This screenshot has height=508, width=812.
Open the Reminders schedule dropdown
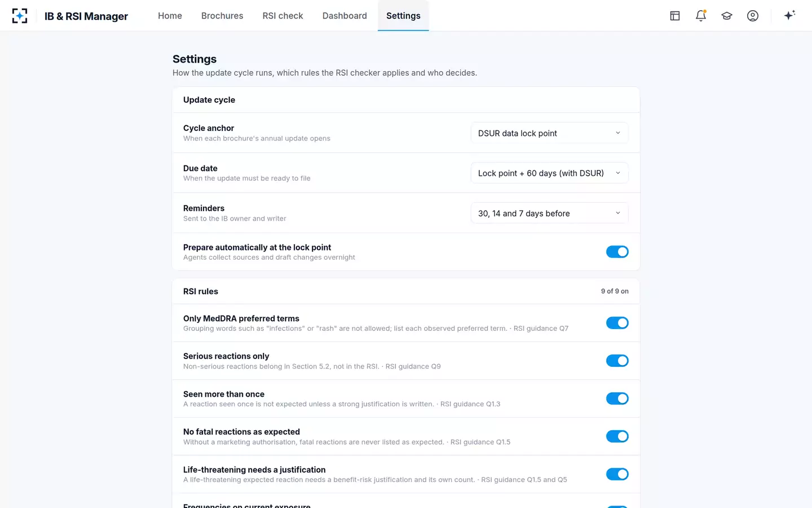tap(549, 213)
